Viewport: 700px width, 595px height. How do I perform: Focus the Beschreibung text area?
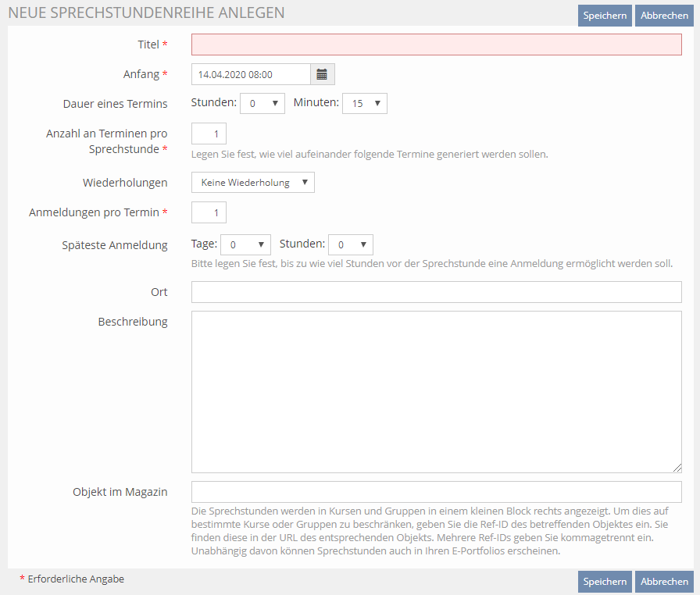coord(436,392)
